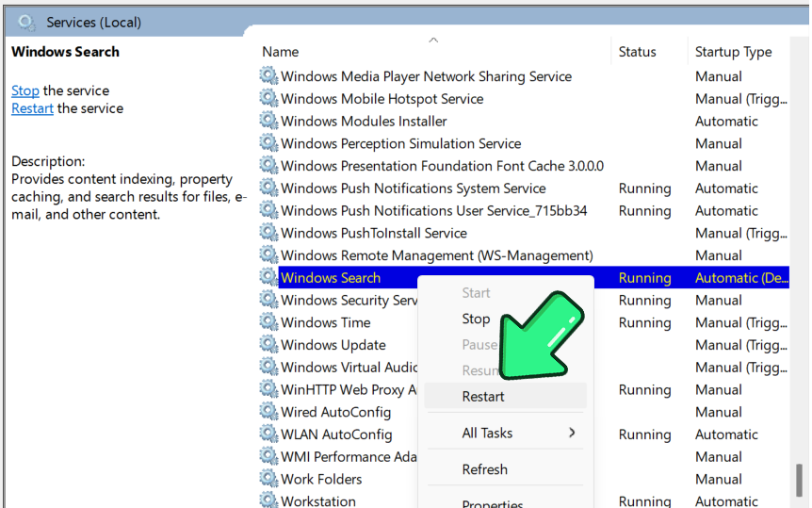Screen dimensions: 812x508
Task: Select the Windows Push Notifications System Service name
Action: point(413,188)
